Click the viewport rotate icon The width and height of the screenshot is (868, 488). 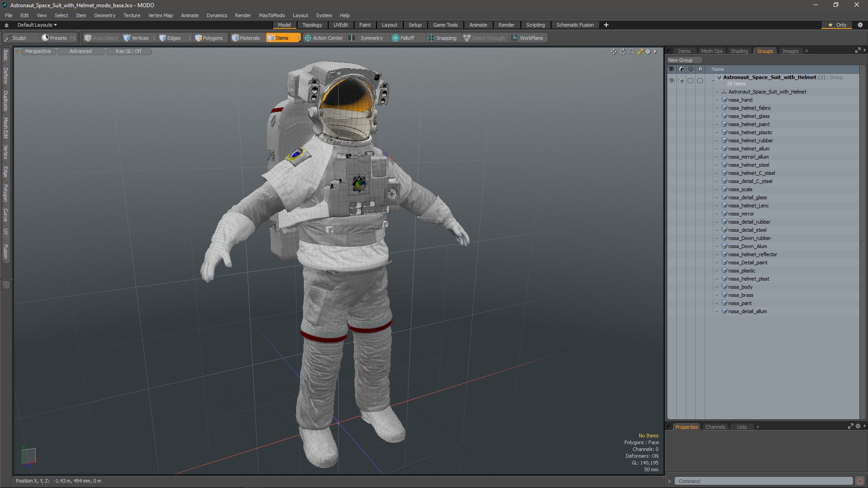pos(623,52)
